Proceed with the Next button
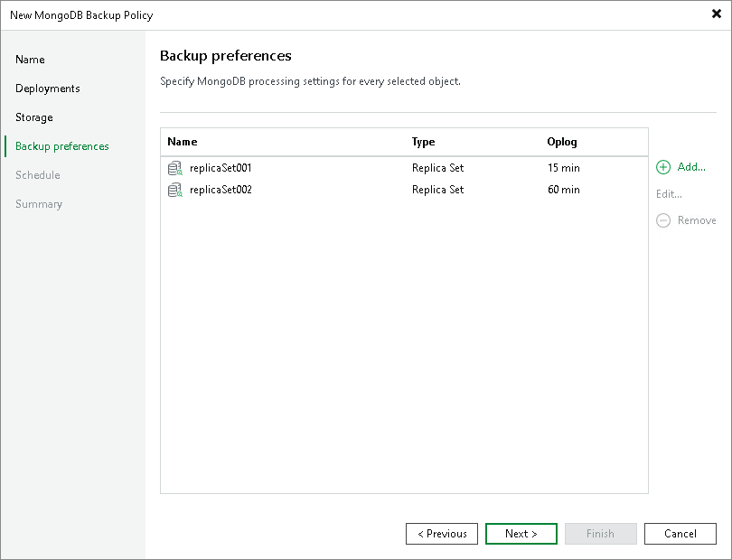Image resolution: width=732 pixels, height=560 pixels. (521, 534)
